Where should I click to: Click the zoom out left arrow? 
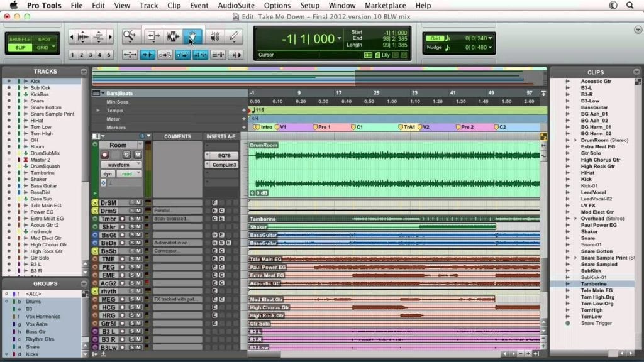click(72, 37)
